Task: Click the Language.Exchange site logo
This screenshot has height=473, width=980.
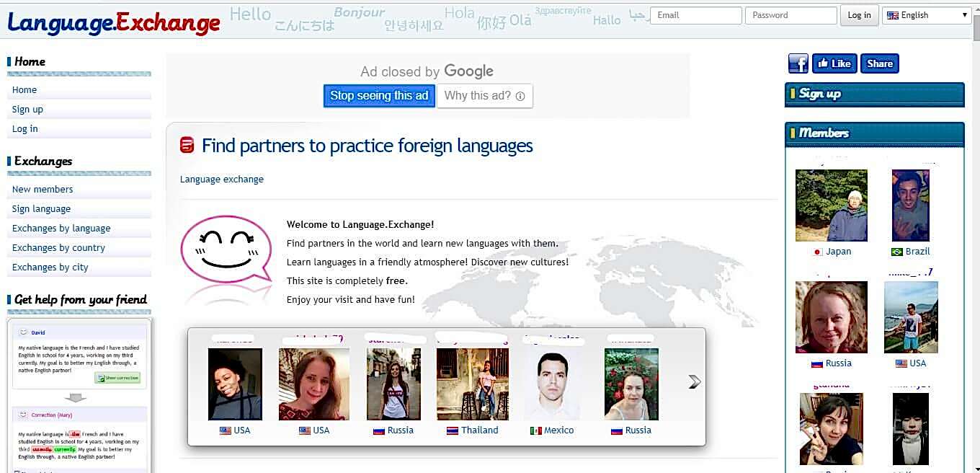Action: pos(114,22)
